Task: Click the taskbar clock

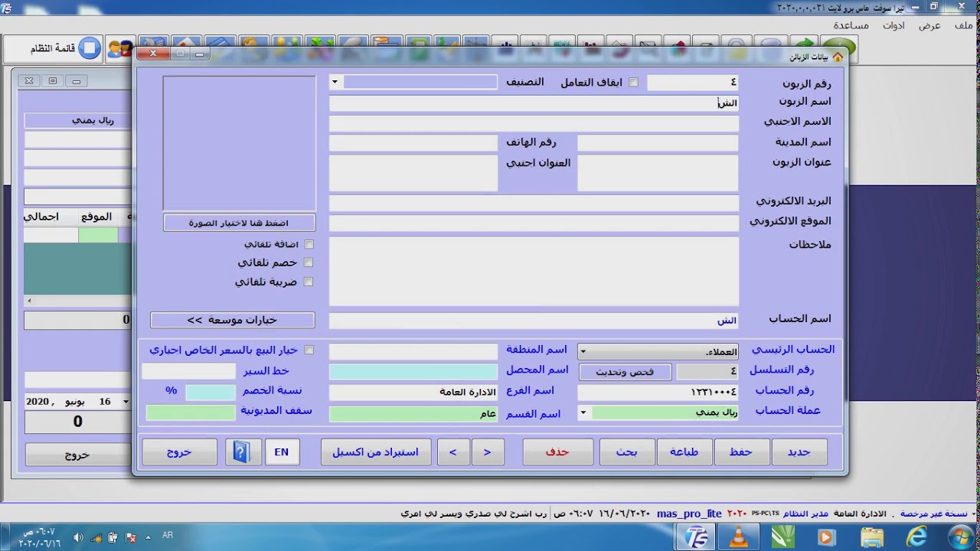Action: [x=38, y=537]
